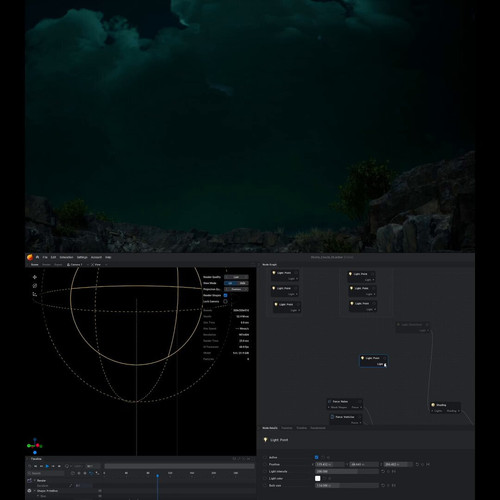Click Light output port on selected node

(385, 364)
